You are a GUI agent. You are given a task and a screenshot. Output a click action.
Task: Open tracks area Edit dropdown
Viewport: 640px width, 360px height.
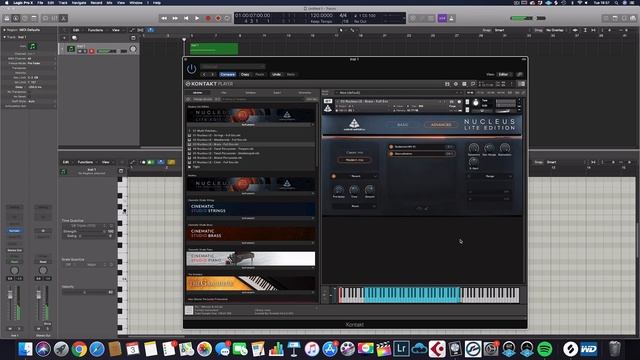point(77,30)
